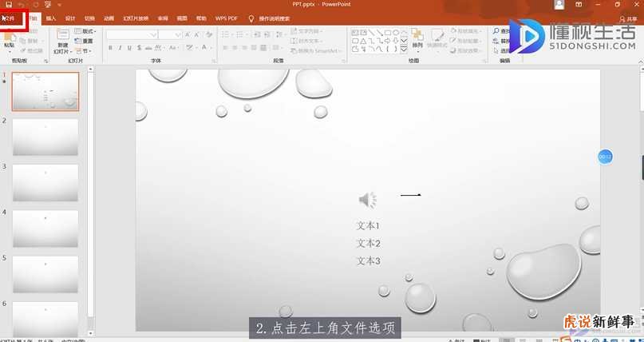Viewport: 644px width, 342px height.
Task: Click the 选择 (Select) button
Action: 502,51
